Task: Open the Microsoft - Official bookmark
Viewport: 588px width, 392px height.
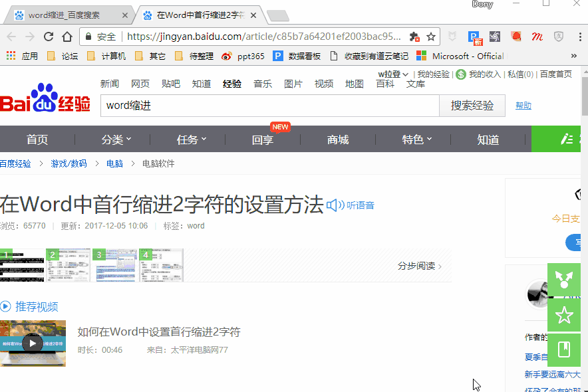Action: [x=460, y=56]
